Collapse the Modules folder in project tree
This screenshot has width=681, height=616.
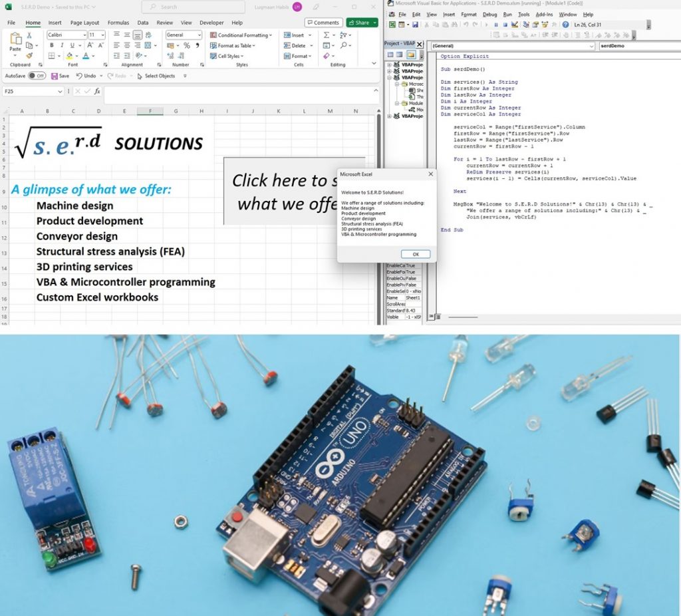tap(397, 103)
